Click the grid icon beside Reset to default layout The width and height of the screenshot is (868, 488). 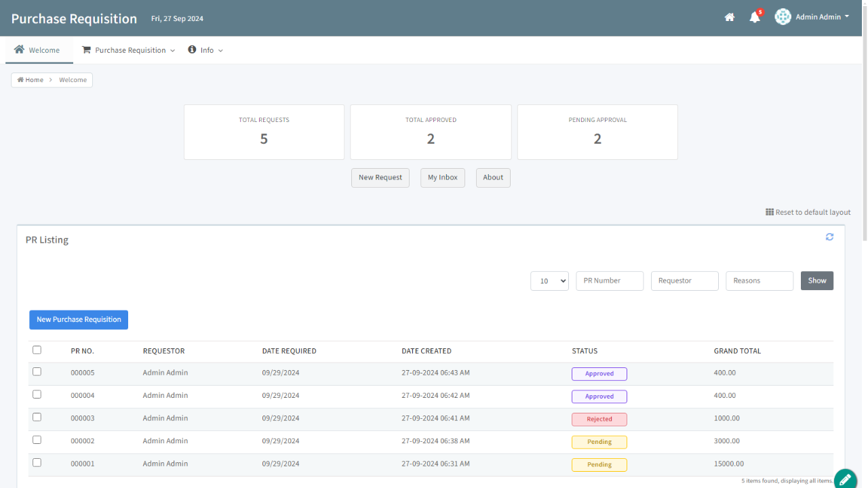[770, 212]
